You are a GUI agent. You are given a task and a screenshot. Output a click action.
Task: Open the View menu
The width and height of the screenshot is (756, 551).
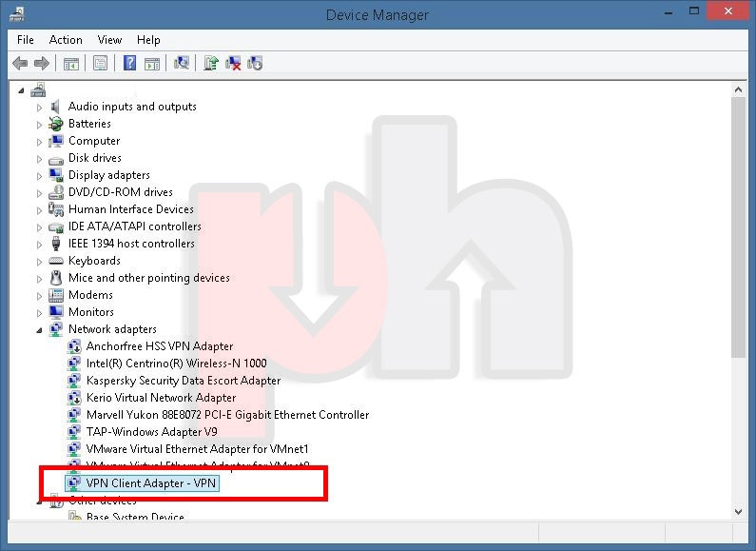(109, 40)
